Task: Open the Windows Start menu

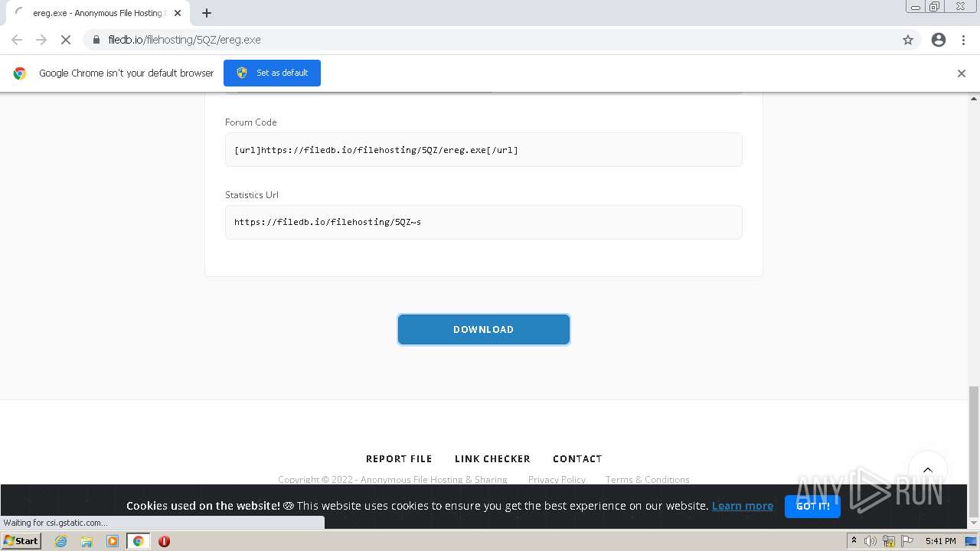Action: tap(21, 540)
